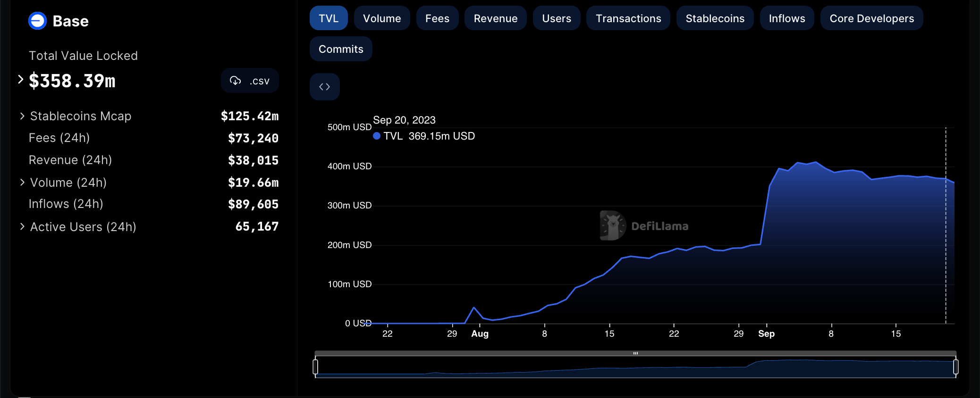Click the Base chain logo icon
The width and height of the screenshot is (980, 398).
37,21
